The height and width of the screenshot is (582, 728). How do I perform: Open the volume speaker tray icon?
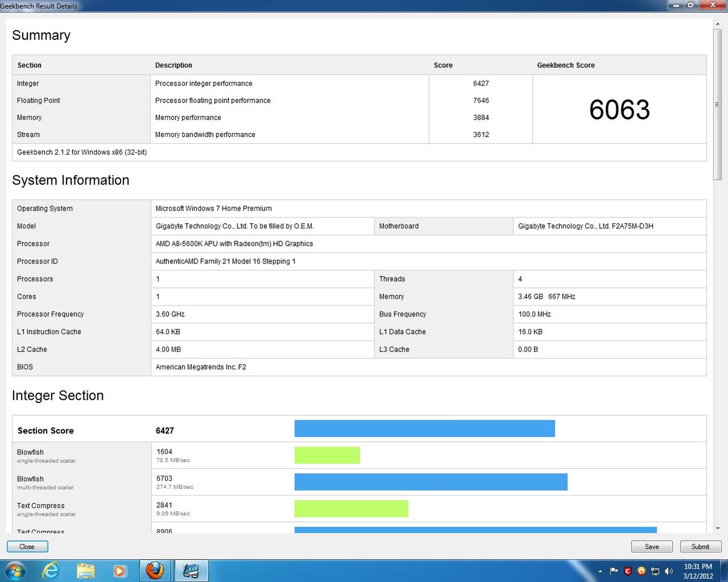[x=669, y=571]
